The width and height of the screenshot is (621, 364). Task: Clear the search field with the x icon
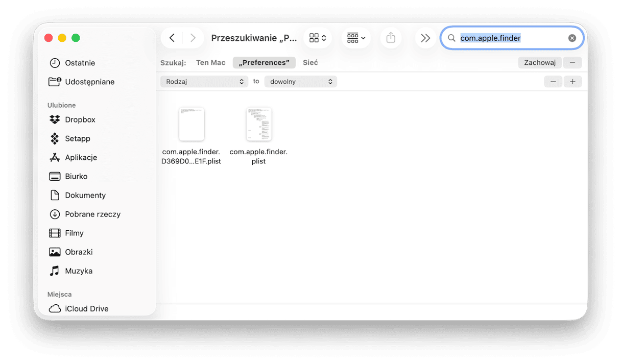pyautogui.click(x=572, y=38)
